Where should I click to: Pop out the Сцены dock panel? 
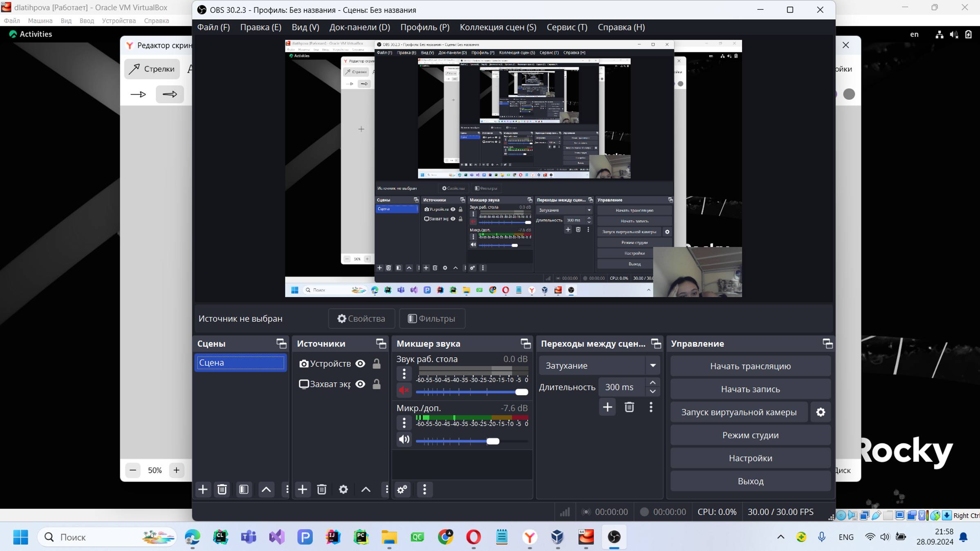click(281, 344)
